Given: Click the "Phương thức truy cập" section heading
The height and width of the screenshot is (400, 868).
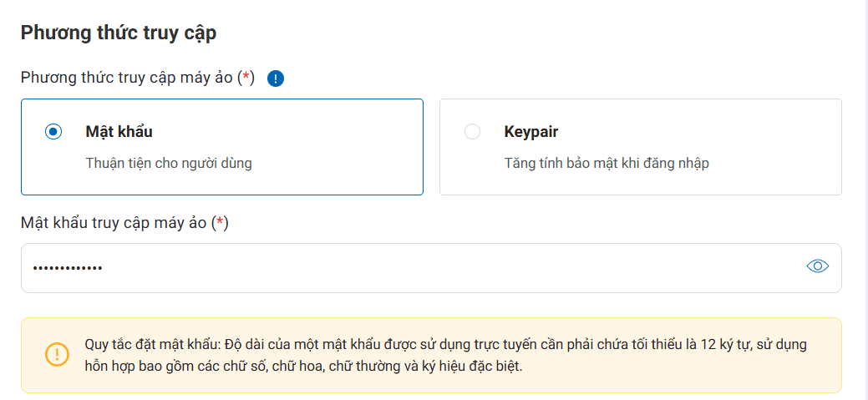Looking at the screenshot, I should 118,33.
